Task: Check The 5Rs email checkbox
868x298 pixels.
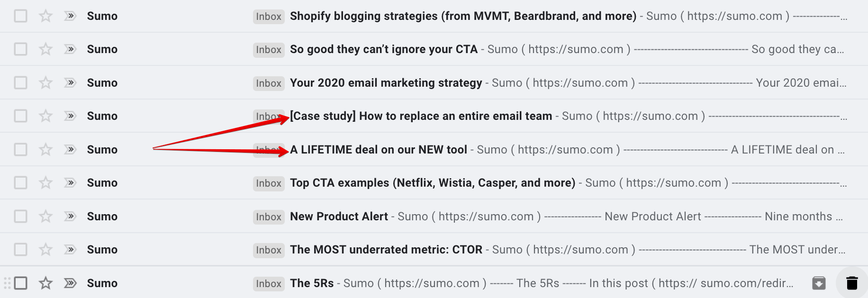Action: coord(20,283)
